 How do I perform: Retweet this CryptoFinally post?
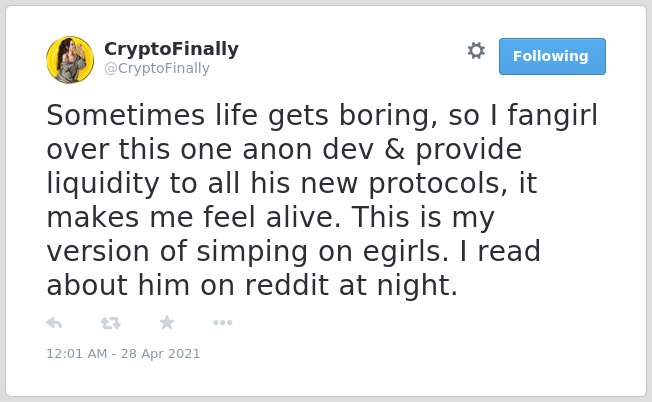[111, 323]
